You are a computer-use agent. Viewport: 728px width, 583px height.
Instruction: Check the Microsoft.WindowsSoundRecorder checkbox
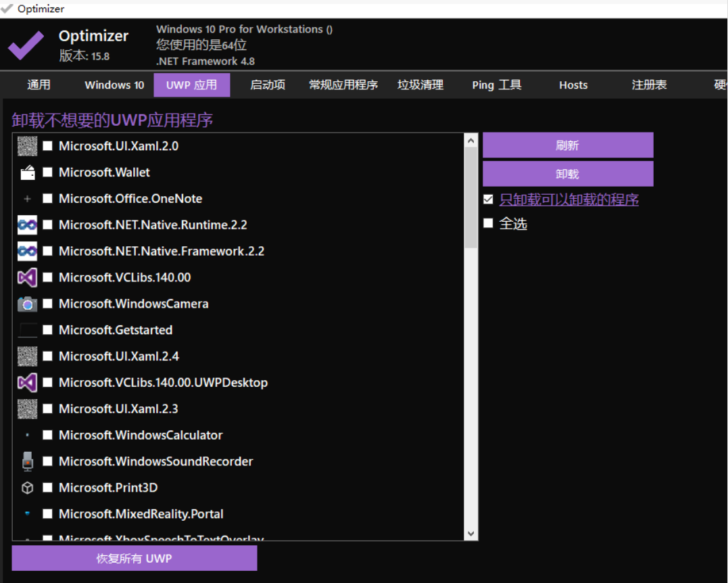(47, 461)
